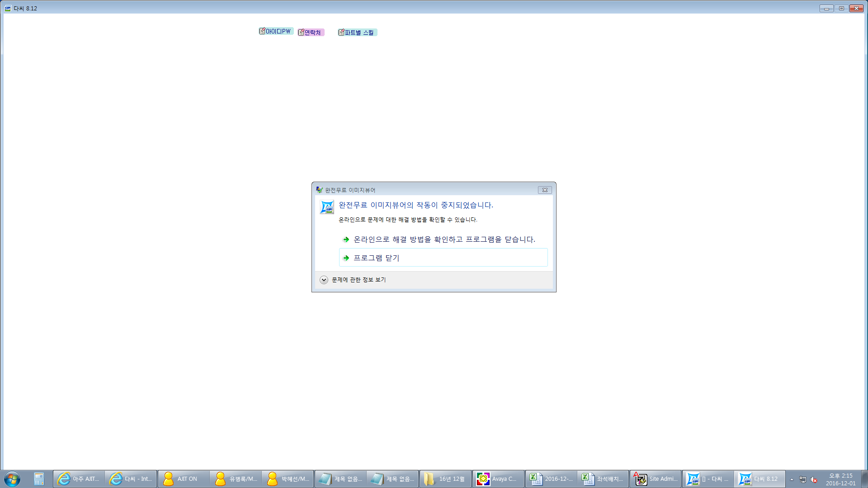Switch to 아주 AJIT Internet Explorer window
The height and width of the screenshot is (488, 868).
click(x=79, y=479)
